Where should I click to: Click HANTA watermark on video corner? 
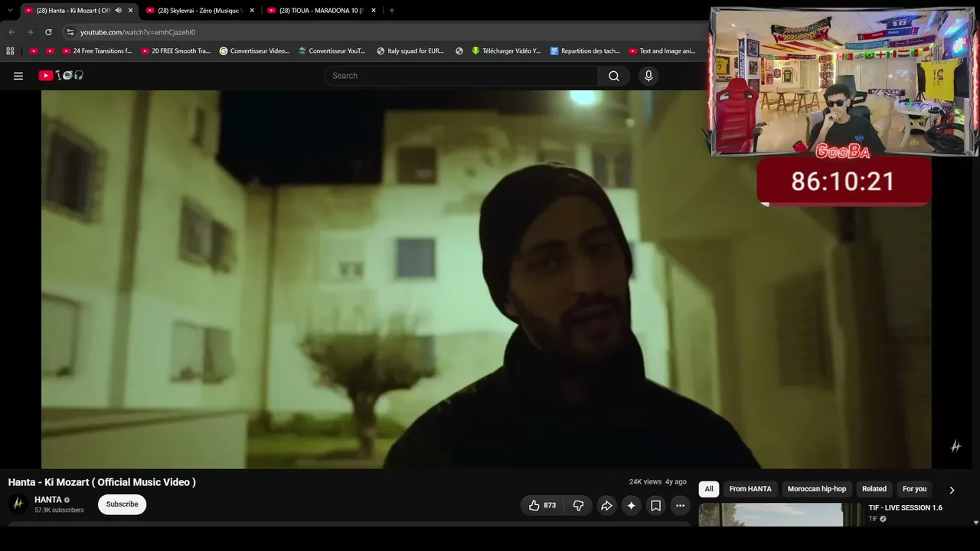click(955, 446)
